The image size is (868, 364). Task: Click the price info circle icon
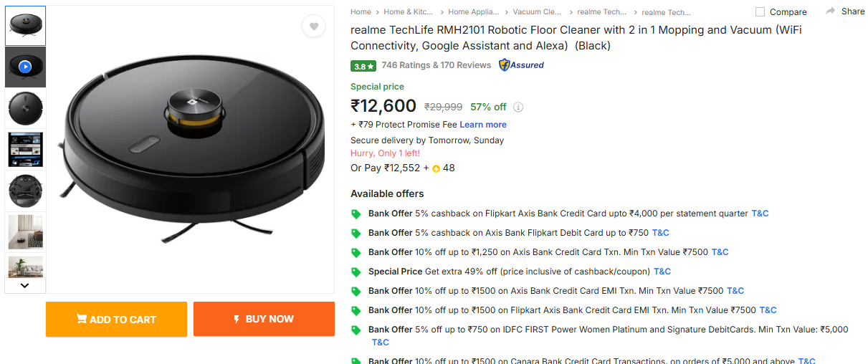coord(518,107)
